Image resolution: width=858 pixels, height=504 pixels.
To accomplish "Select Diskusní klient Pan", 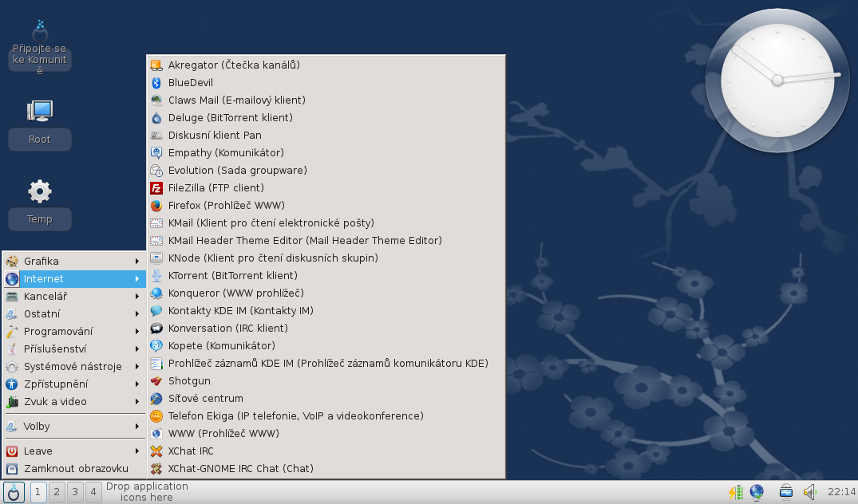I will [x=326, y=135].
